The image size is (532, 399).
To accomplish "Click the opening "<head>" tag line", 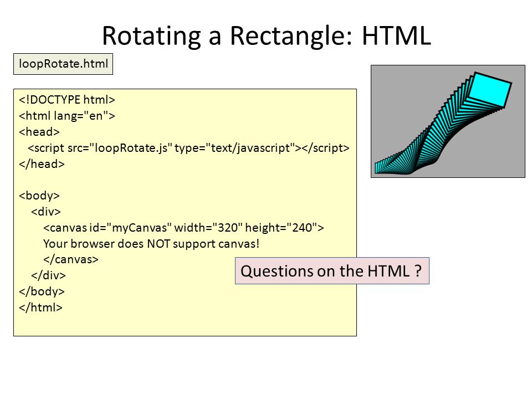I will 39,132.
